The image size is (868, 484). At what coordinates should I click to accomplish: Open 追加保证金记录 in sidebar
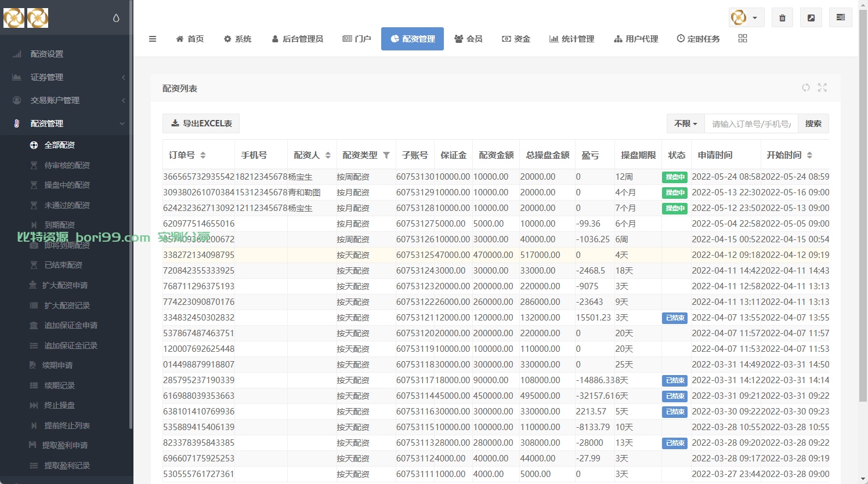click(71, 345)
